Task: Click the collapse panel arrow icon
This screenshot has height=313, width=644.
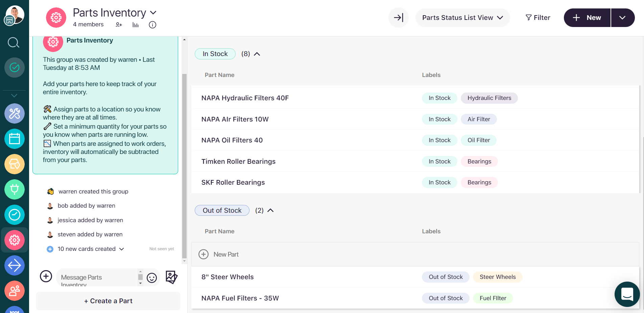Action: point(399,18)
